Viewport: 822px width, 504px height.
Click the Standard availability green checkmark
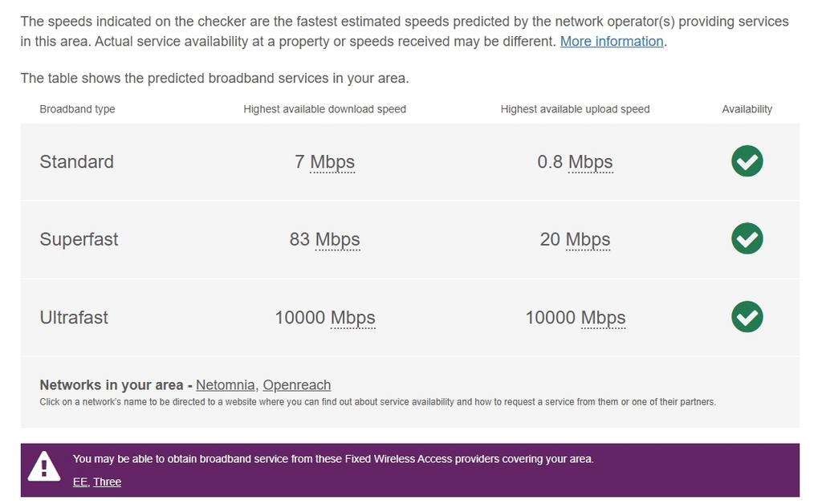click(x=747, y=161)
